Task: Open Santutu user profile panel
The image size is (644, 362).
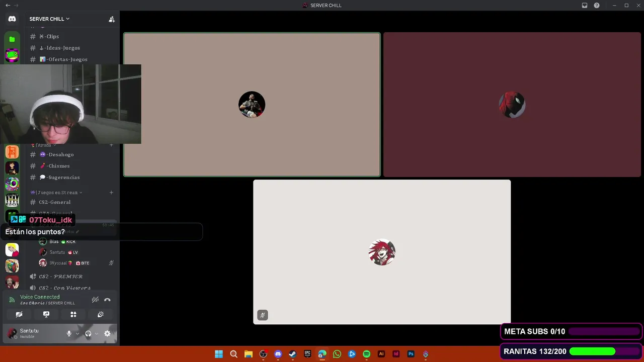Action: 34,333
